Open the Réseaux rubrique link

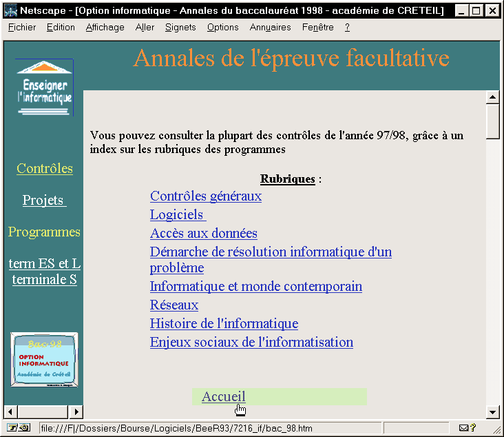tap(174, 305)
